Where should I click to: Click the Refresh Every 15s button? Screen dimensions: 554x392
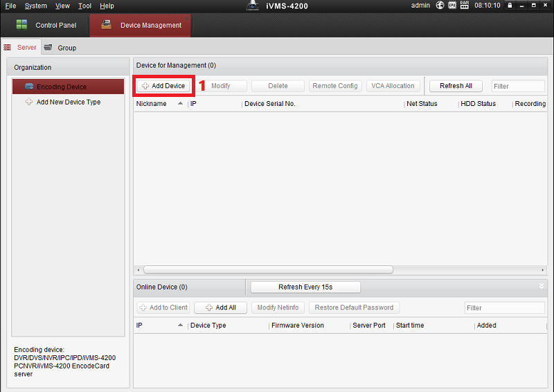[305, 287]
